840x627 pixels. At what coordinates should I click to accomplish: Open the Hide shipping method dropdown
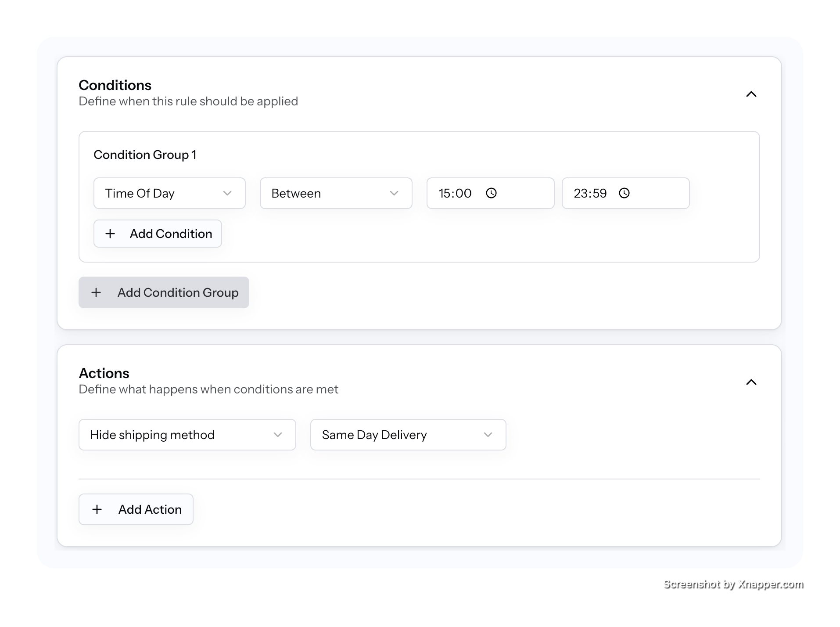click(187, 435)
